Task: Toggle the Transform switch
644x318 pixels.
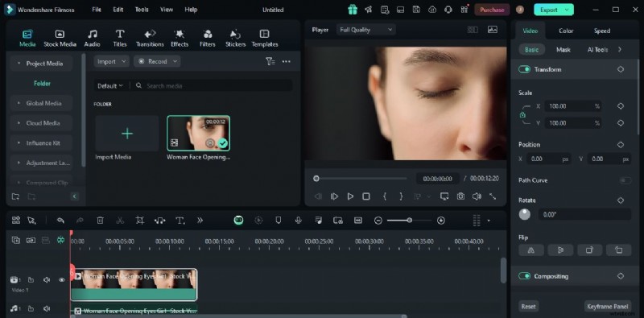Action: tap(525, 69)
